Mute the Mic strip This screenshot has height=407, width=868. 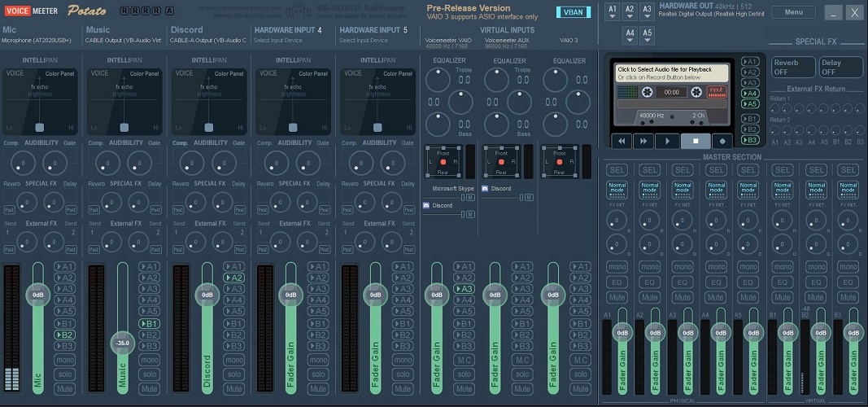tap(64, 389)
